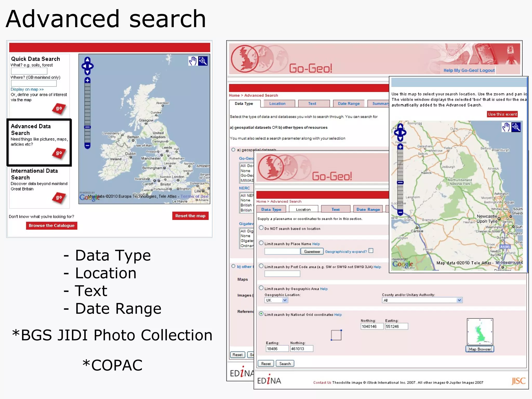Click the pan arrows control on left map
Viewport: 532px width, 399px height.
[88, 66]
